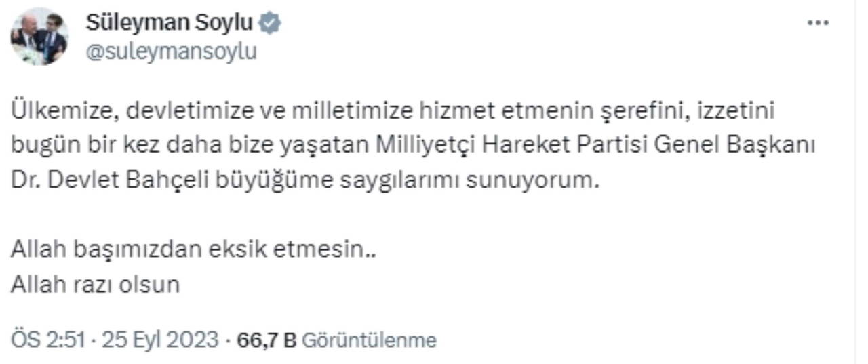Click the closing line Allah razı olsun

click(x=95, y=284)
